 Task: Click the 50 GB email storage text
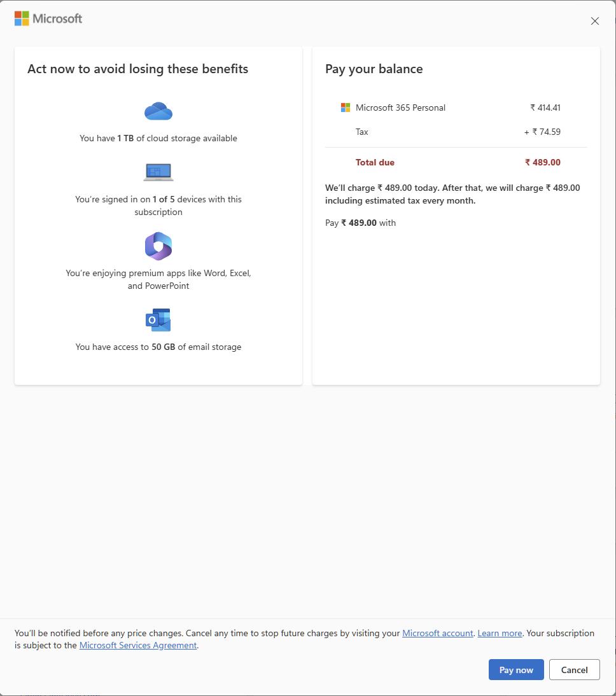(158, 347)
